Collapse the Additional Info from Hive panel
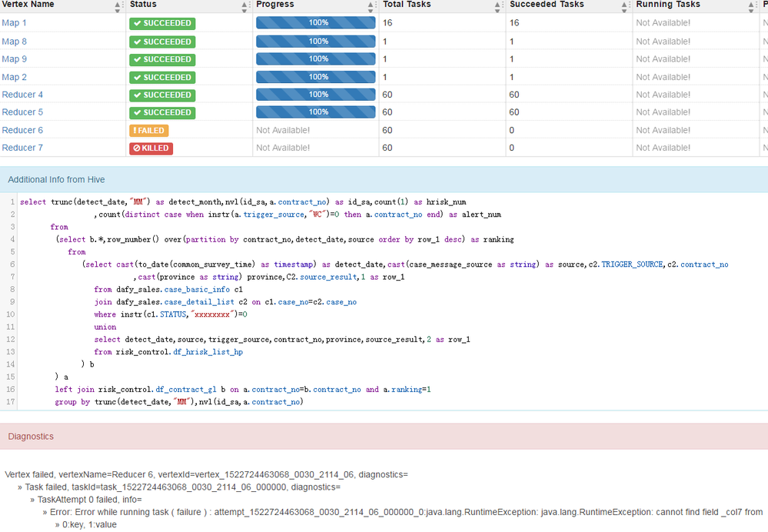Image resolution: width=768 pixels, height=532 pixels. tap(56, 180)
